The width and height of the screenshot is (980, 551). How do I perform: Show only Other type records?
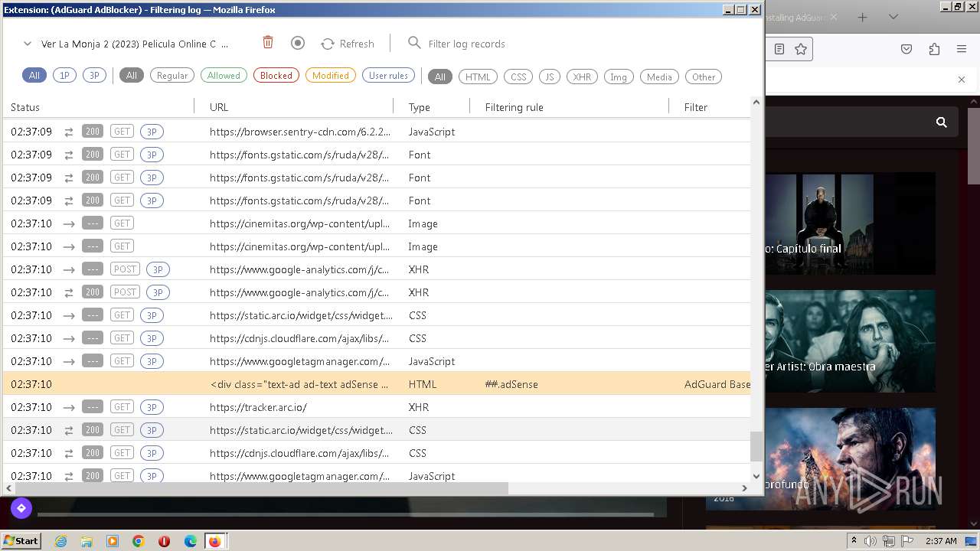704,77
